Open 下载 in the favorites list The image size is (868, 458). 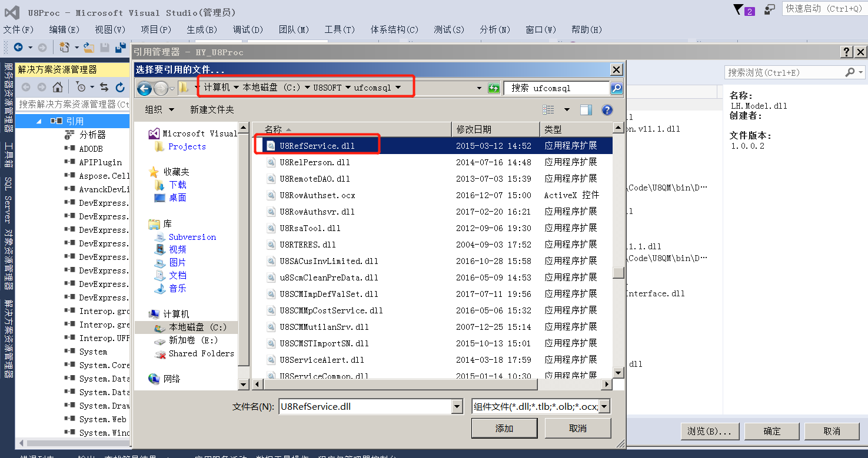[x=178, y=185]
